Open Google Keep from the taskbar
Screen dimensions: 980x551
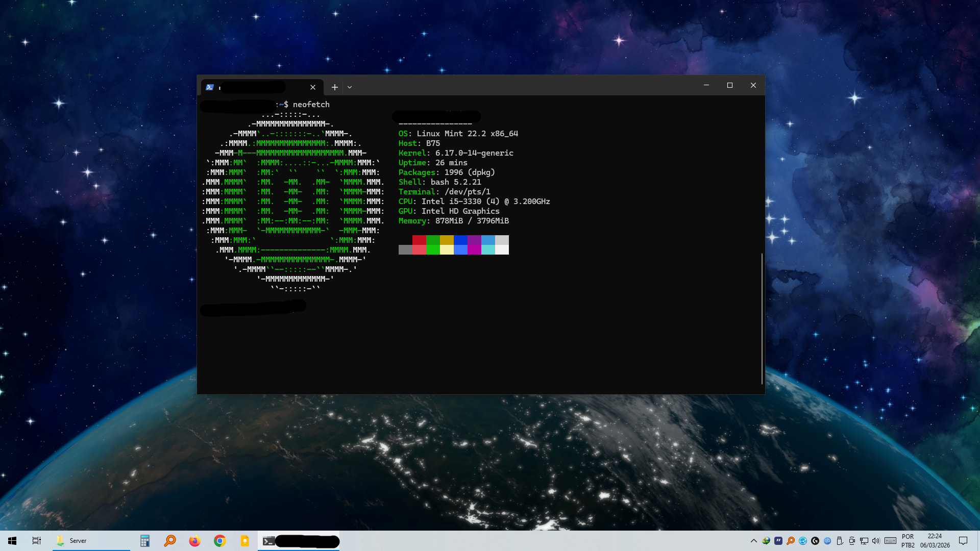[x=245, y=541]
